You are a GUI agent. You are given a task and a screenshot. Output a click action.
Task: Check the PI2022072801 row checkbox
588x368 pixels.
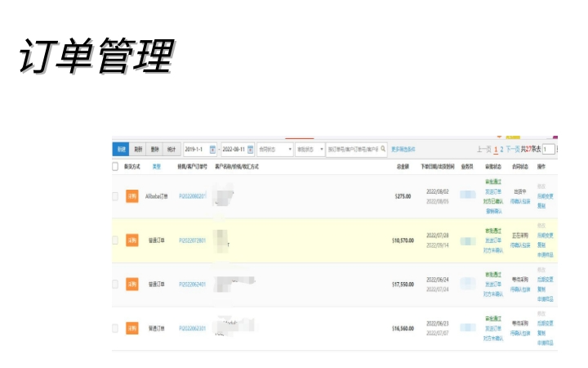[x=115, y=240]
